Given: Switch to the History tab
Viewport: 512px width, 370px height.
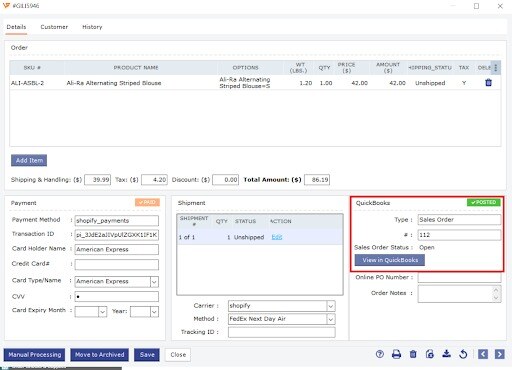Looking at the screenshot, I should (92, 27).
